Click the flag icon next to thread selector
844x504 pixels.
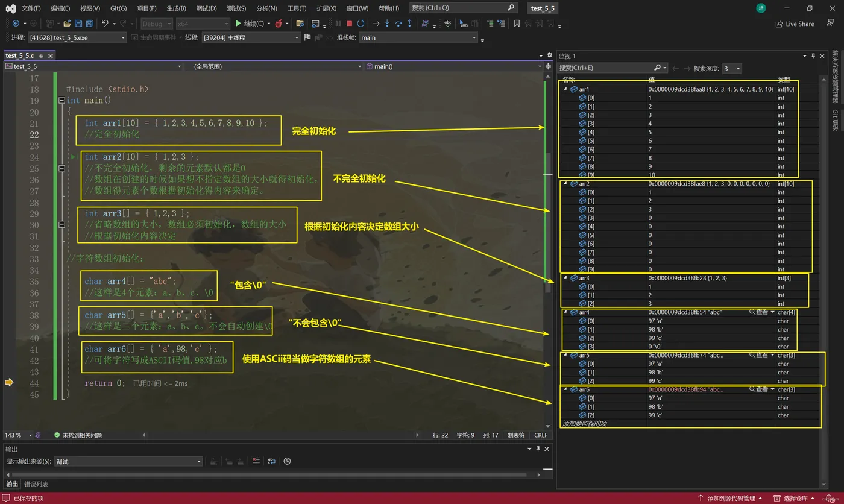307,37
